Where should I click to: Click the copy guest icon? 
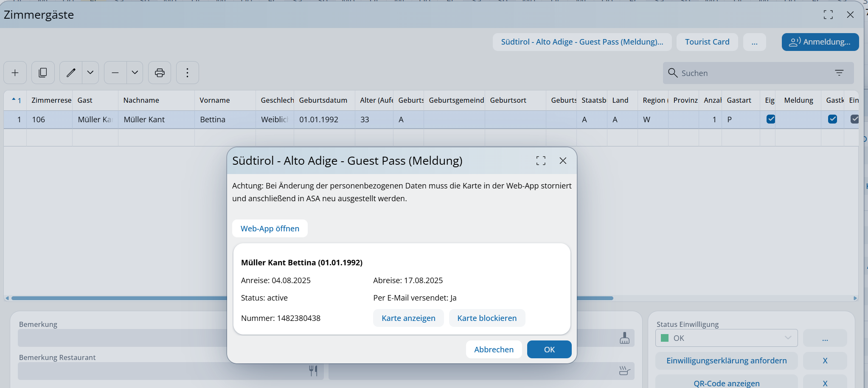coord(43,73)
